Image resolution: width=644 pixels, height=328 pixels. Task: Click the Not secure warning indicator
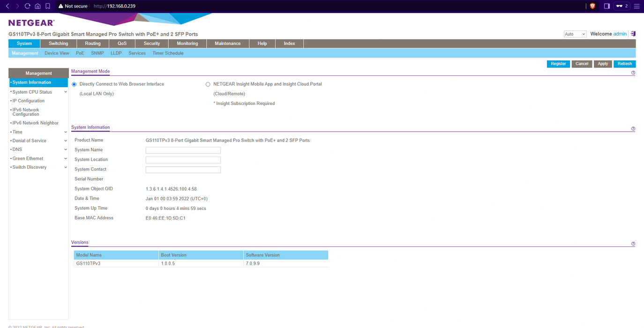(73, 6)
